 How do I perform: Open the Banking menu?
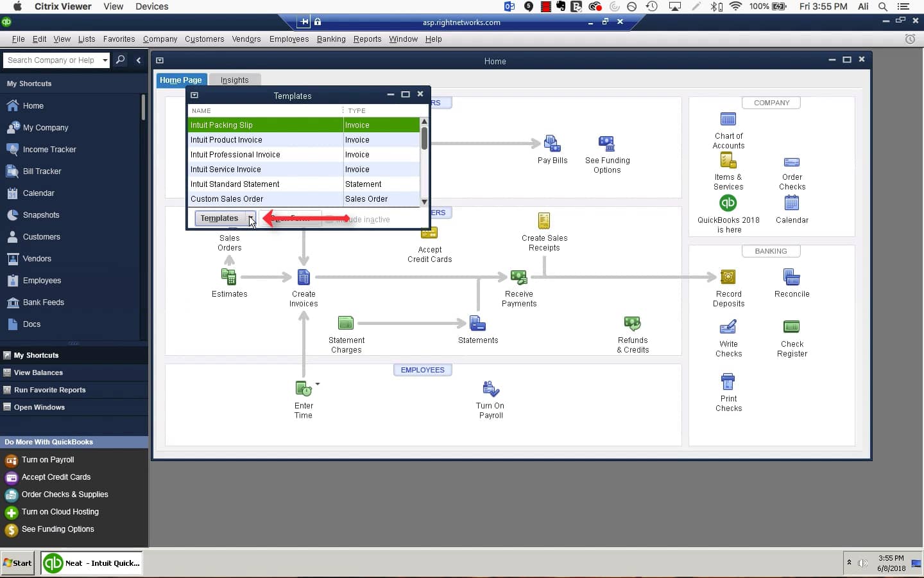click(x=331, y=39)
